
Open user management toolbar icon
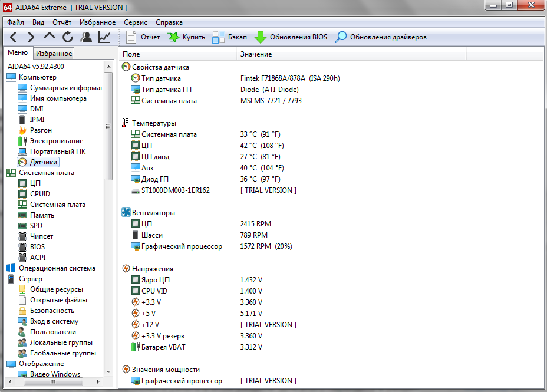pyautogui.click(x=87, y=37)
